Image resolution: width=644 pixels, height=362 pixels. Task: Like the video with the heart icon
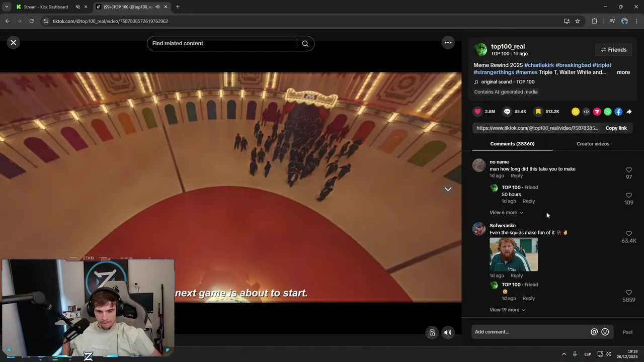tap(477, 112)
